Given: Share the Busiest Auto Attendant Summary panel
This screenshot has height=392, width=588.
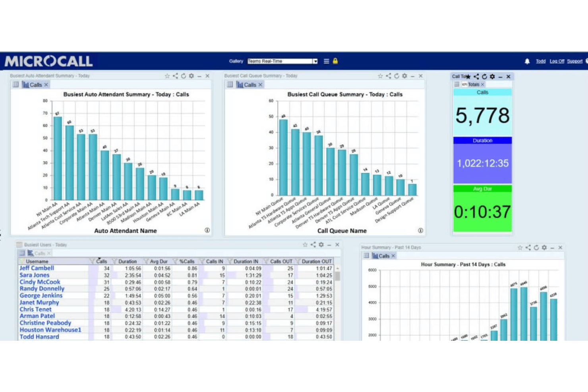Looking at the screenshot, I should coord(175,76).
